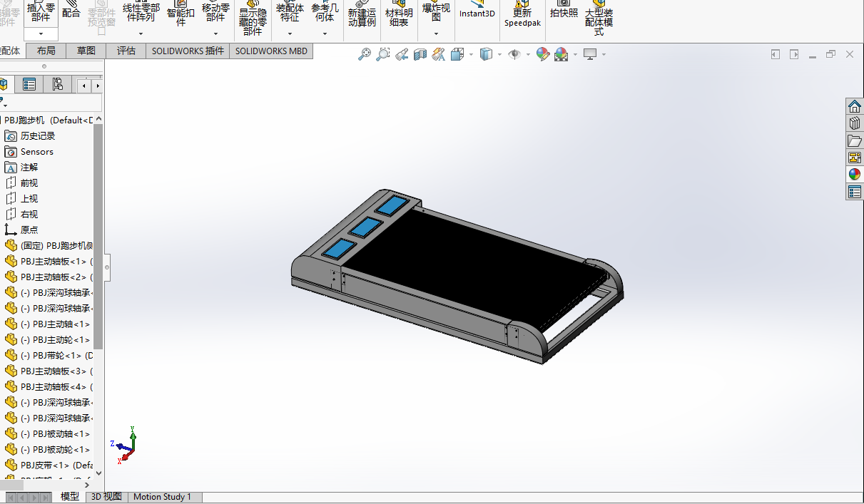Select the Sensors tree item
Image resolution: width=864 pixels, height=504 pixels.
pos(37,151)
